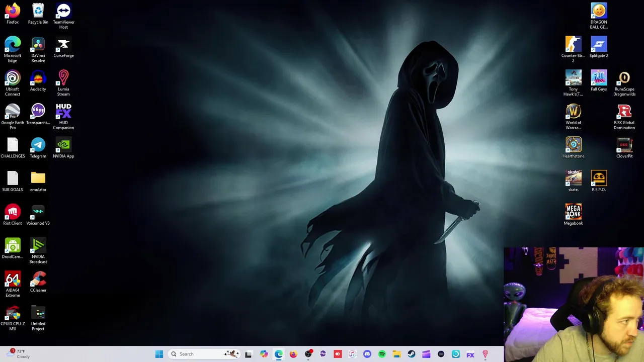Select the Audacity desktop icon
The image size is (644, 362).
coord(38,81)
